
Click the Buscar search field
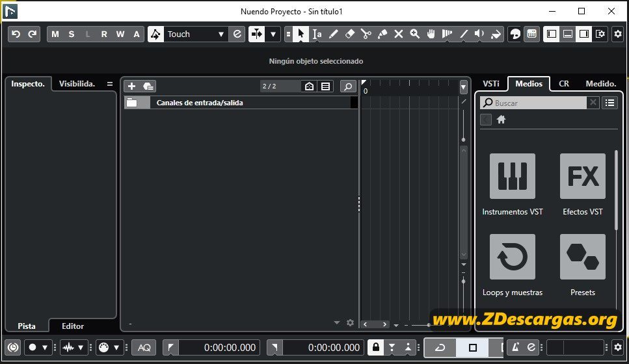click(x=533, y=103)
